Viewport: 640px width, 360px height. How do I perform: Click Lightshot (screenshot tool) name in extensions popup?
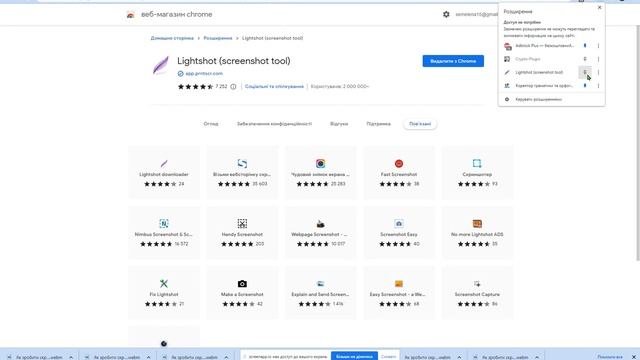(539, 72)
